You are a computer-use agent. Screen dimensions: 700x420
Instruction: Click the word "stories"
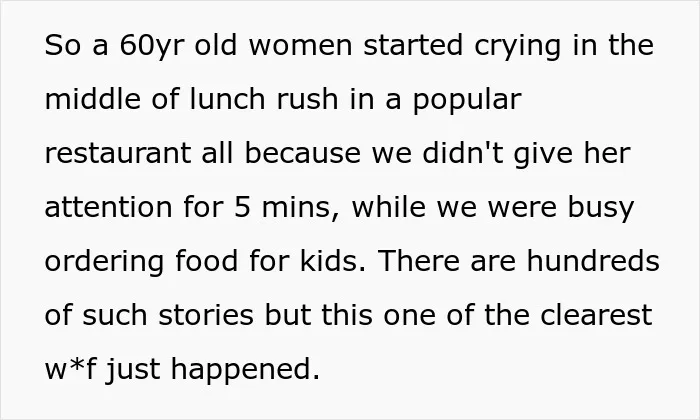[x=206, y=315]
